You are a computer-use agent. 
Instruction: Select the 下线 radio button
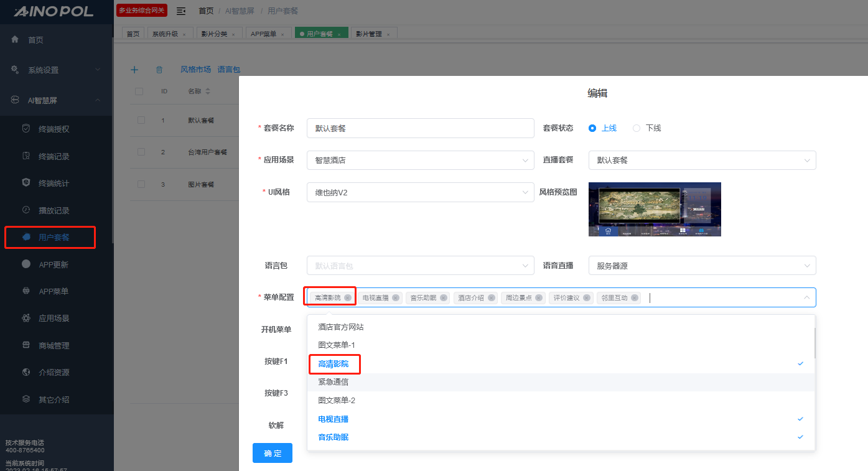coord(637,128)
